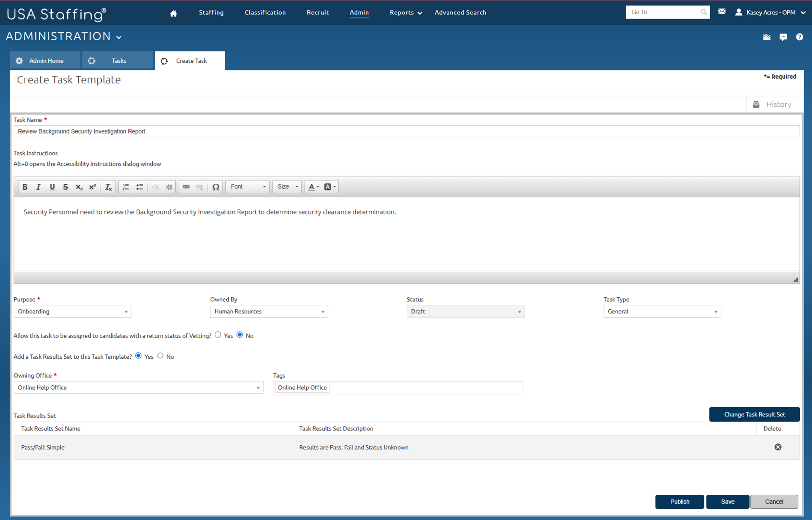812x520 pixels.
Task: Select the Yes radio for Task Results Set
Action: click(x=138, y=355)
